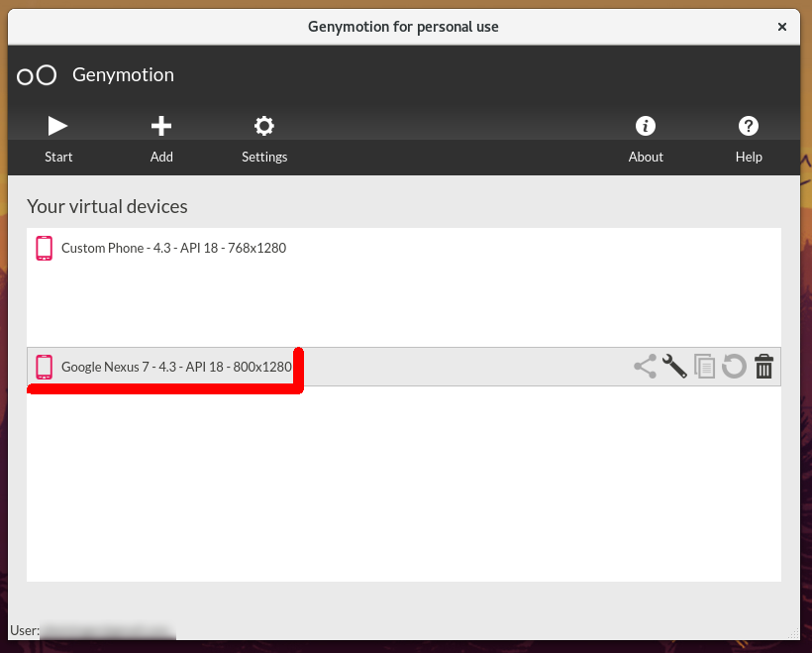
Task: Click the Genymotion title text
Action: [123, 75]
